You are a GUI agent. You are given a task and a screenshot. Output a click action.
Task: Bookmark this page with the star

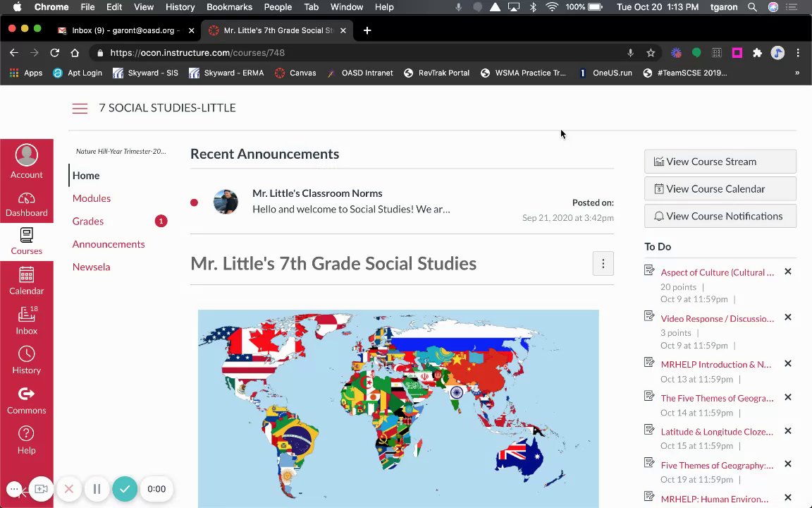tap(651, 53)
